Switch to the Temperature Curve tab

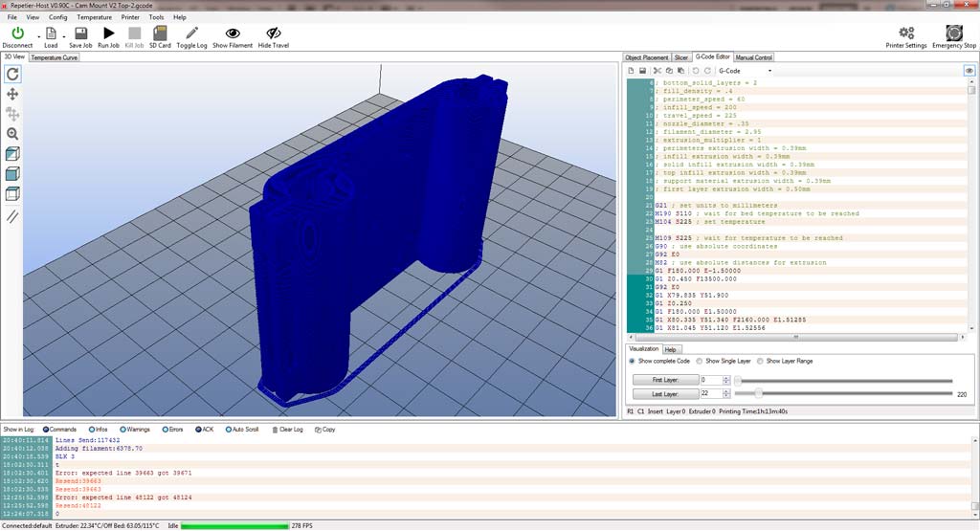click(x=55, y=57)
